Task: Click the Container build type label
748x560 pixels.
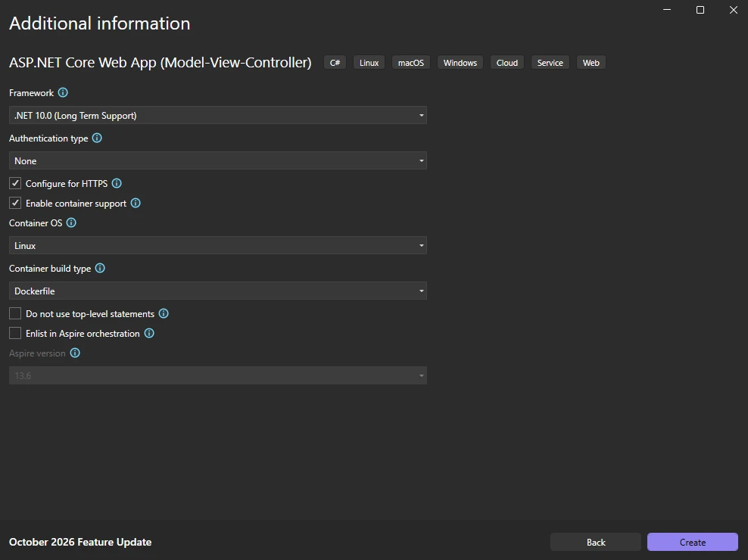Action: pyautogui.click(x=50, y=269)
